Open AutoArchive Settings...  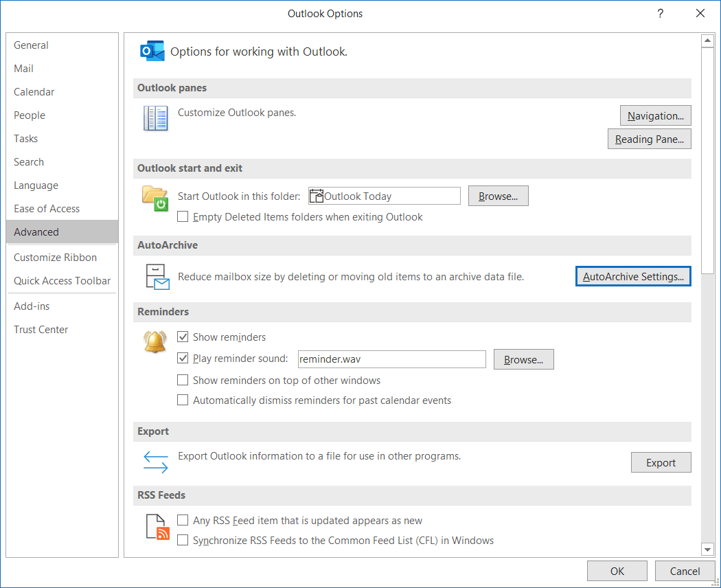click(633, 277)
